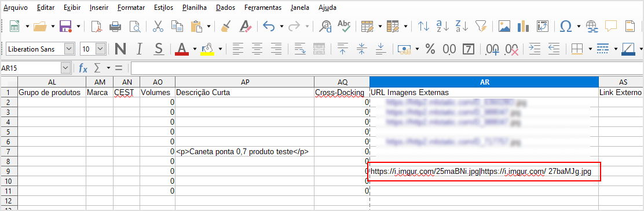The width and height of the screenshot is (644, 211).
Task: Click the Print icon
Action: (115, 27)
